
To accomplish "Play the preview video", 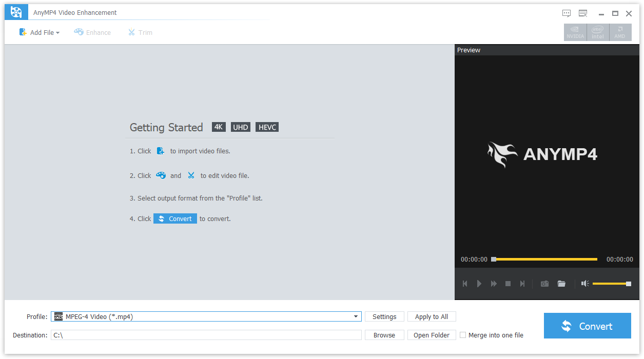I will (479, 284).
